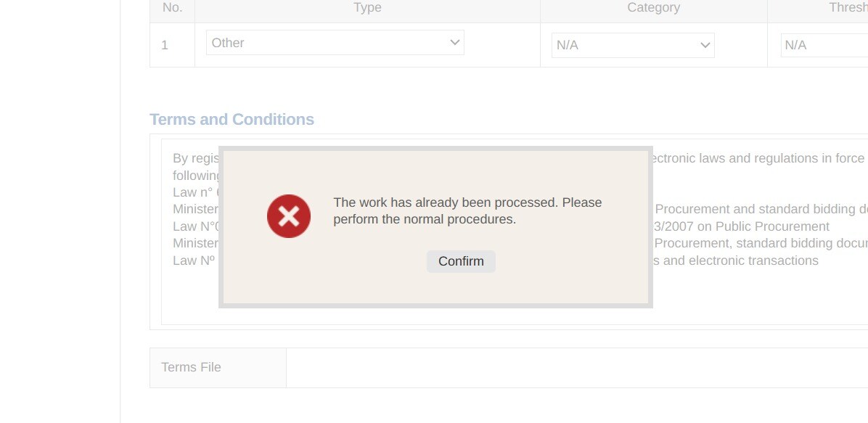The image size is (868, 423).
Task: Click the Category column header
Action: 653,8
